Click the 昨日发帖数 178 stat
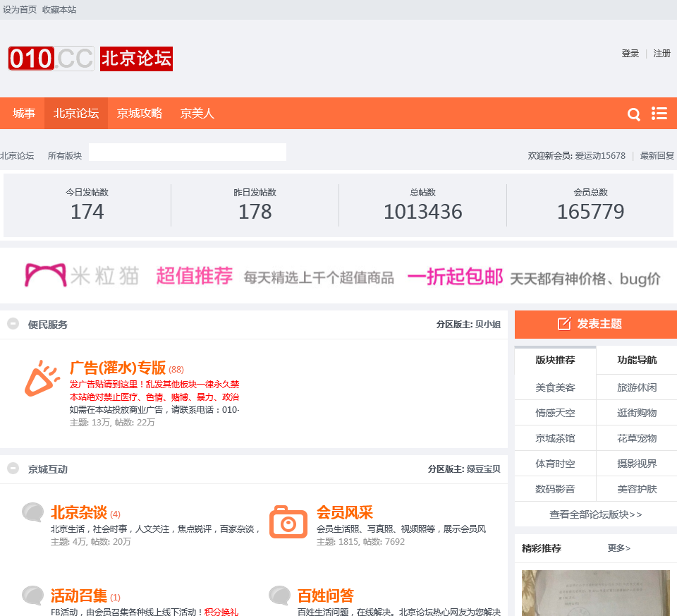This screenshot has width=677, height=616. 255,205
